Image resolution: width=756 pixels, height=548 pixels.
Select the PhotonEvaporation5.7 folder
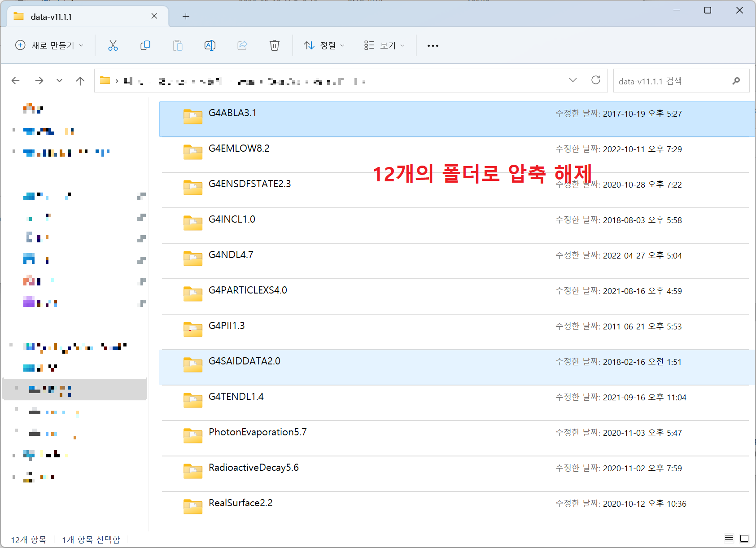[x=258, y=433]
